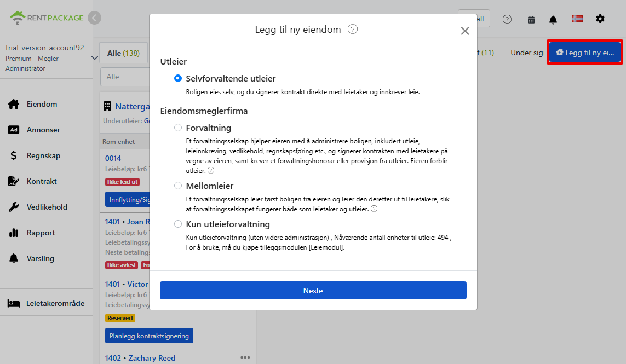Image resolution: width=626 pixels, height=364 pixels.
Task: Click the Leietakerområde bed icon
Action: pyautogui.click(x=14, y=303)
